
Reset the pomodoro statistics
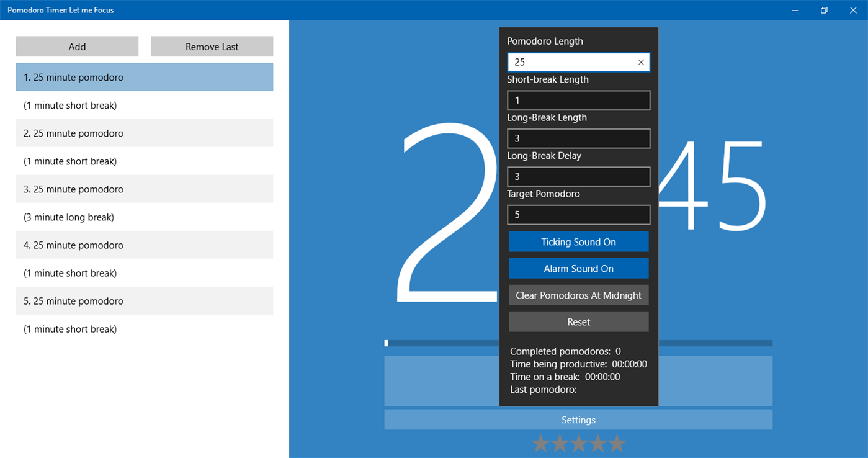(578, 321)
